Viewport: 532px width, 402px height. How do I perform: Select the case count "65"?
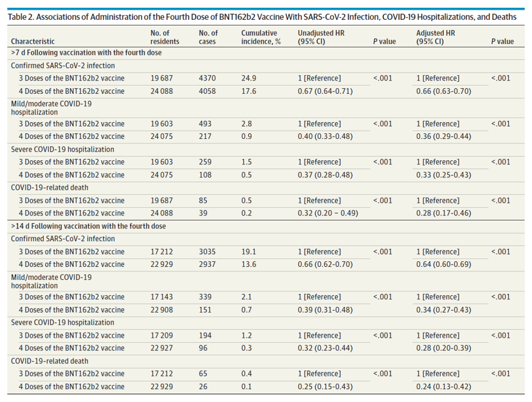[x=203, y=374]
